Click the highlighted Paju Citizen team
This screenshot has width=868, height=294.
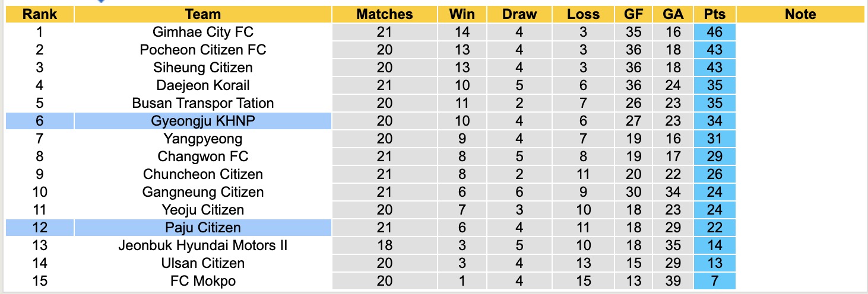pos(203,228)
